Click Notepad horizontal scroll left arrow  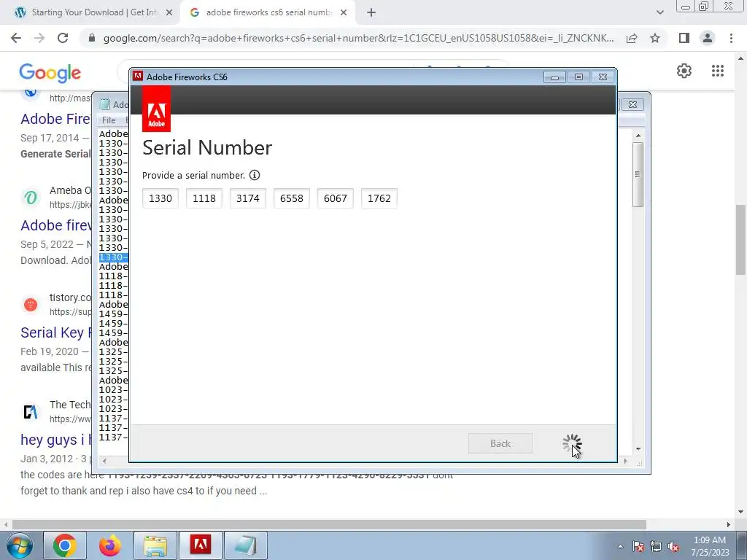[104, 461]
